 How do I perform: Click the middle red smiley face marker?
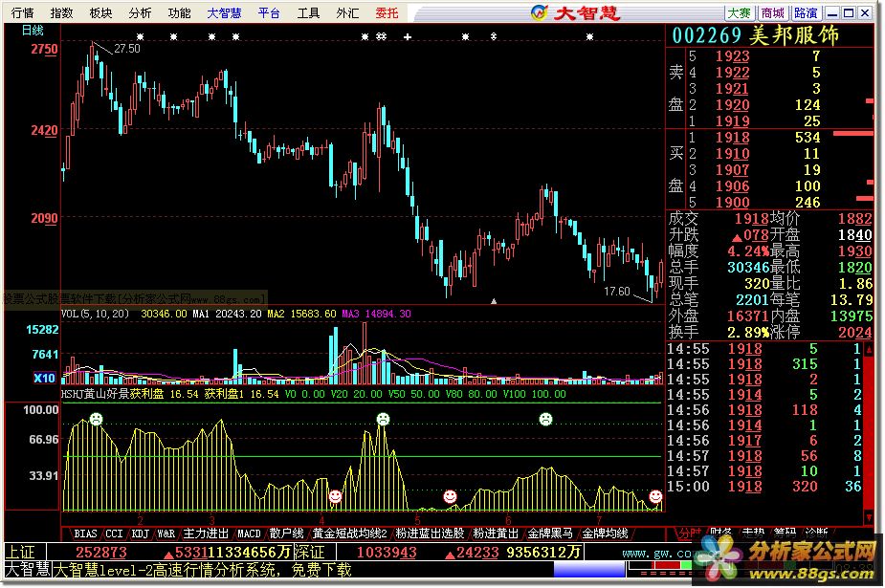pos(450,496)
